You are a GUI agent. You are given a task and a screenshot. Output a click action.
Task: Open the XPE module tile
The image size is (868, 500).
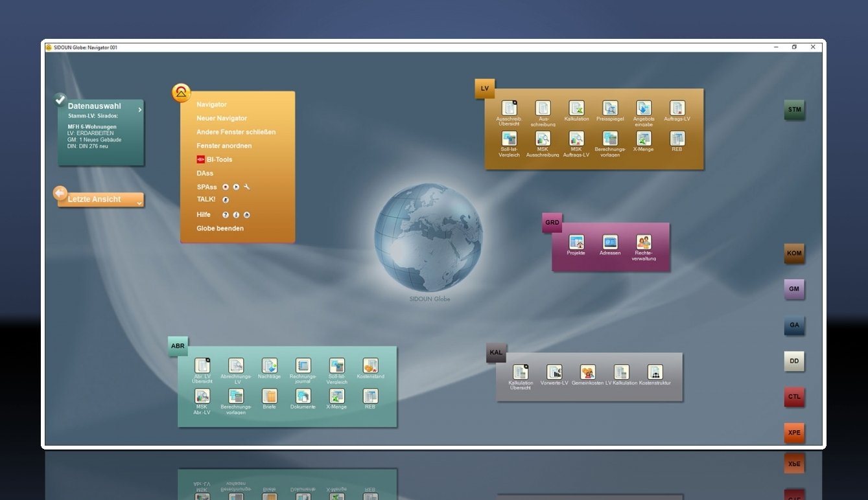[x=795, y=433]
